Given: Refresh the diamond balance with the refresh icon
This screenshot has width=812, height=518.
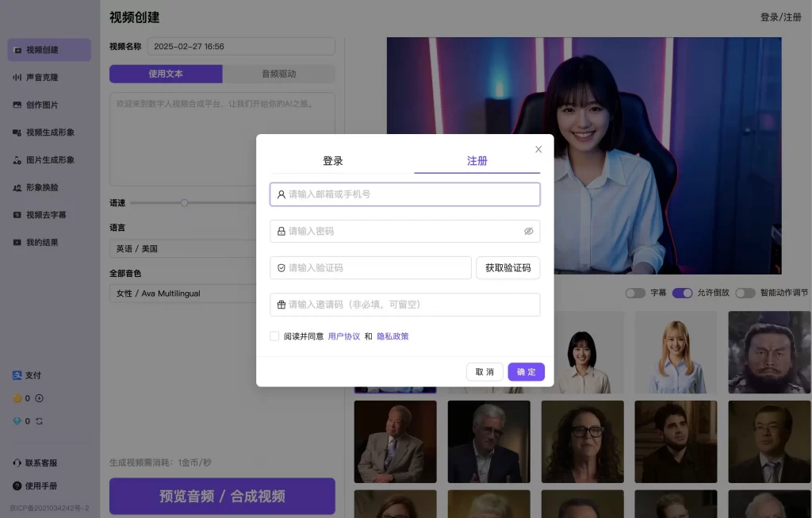Looking at the screenshot, I should pyautogui.click(x=40, y=421).
